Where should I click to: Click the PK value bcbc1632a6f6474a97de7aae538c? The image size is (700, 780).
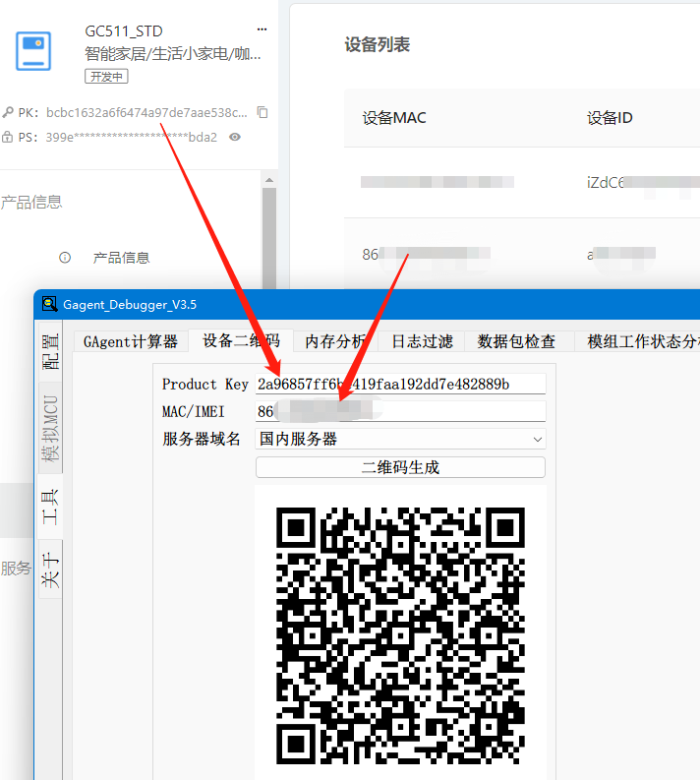click(146, 112)
